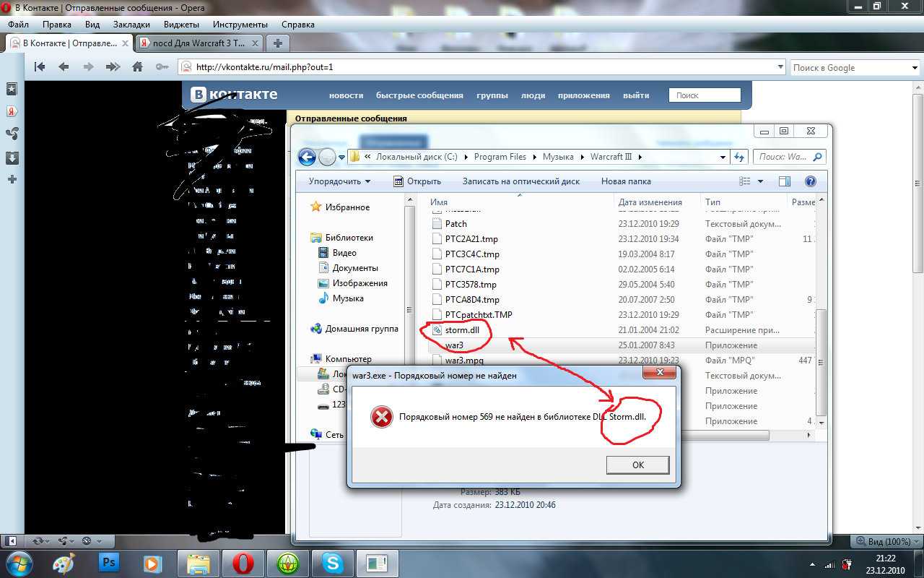The height and width of the screenshot is (578, 924).
Task: Click the rewind navigation icon in Opera
Action: coord(40,67)
